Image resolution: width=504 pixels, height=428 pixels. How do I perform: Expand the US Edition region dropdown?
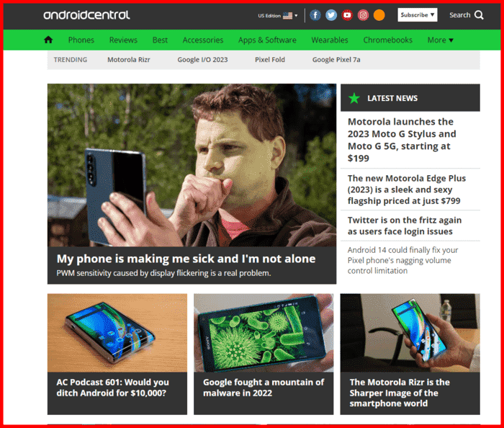pyautogui.click(x=278, y=15)
